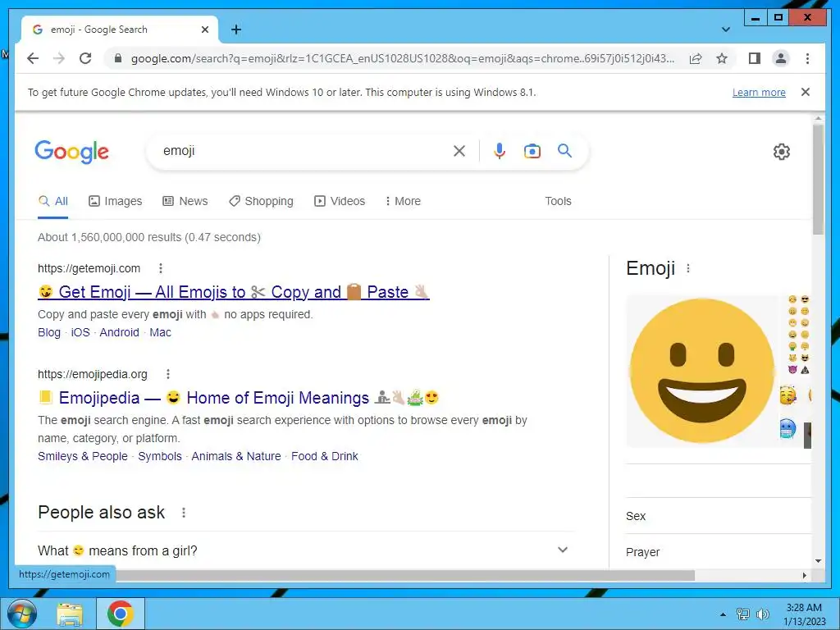Open the Windows Start button
The height and width of the screenshot is (630, 840).
[x=21, y=614]
